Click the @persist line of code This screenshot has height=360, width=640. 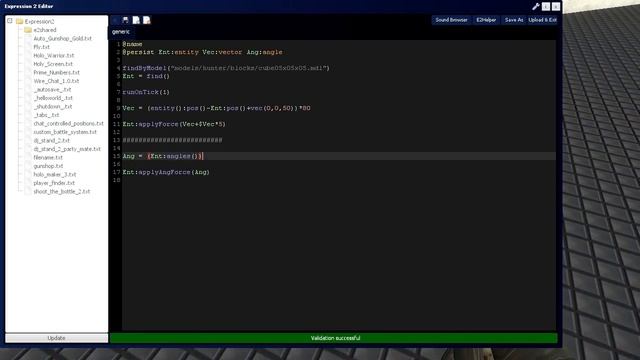point(202,52)
